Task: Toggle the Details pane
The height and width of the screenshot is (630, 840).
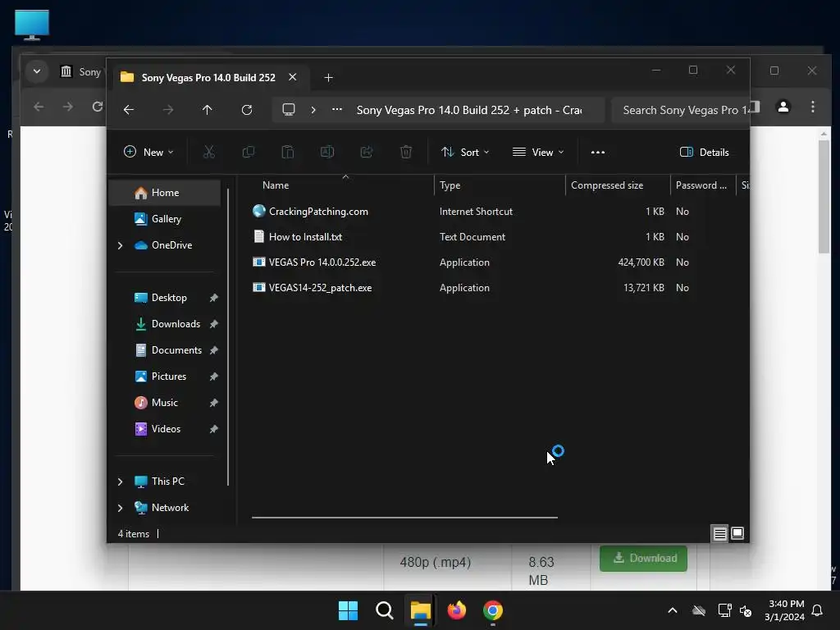Action: 704,152
